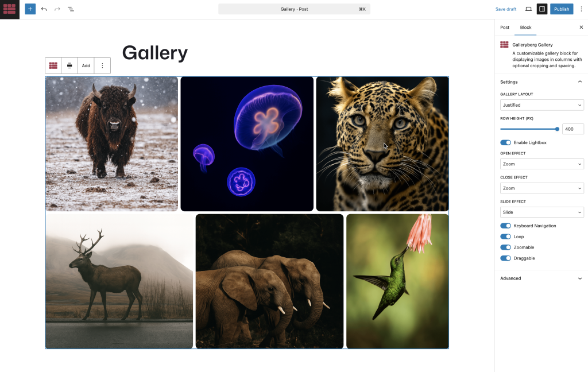Disable the Zoomable toggle
Image resolution: width=588 pixels, height=372 pixels.
point(505,247)
